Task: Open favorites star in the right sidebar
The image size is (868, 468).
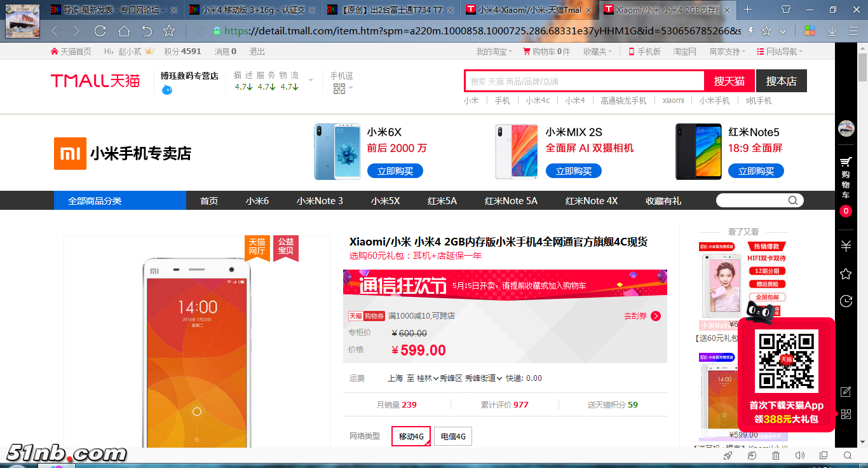Action: [x=846, y=274]
